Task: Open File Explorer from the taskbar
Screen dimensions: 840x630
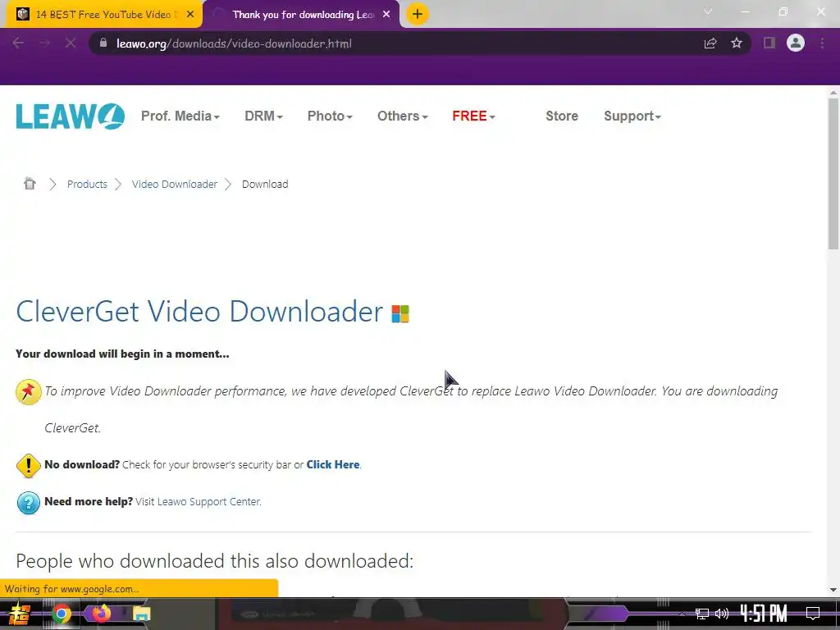Action: (x=141, y=614)
